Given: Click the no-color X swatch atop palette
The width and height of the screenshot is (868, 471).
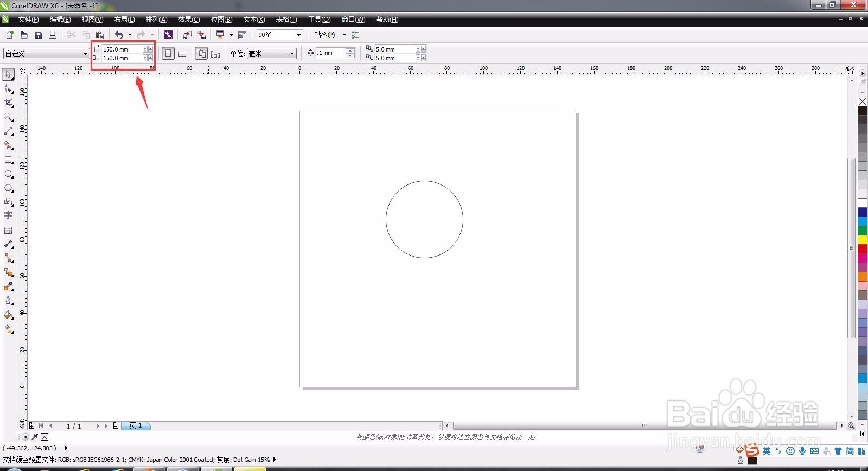Looking at the screenshot, I should (863, 101).
